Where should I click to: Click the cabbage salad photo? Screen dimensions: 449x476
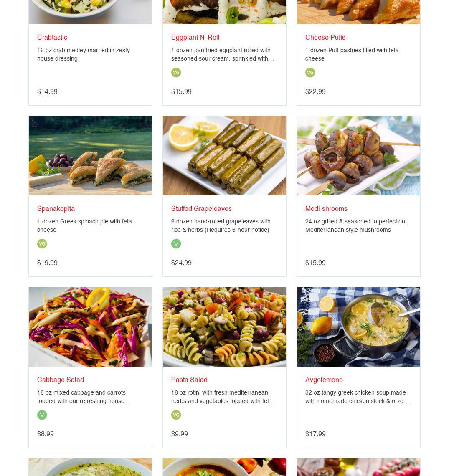(x=91, y=327)
